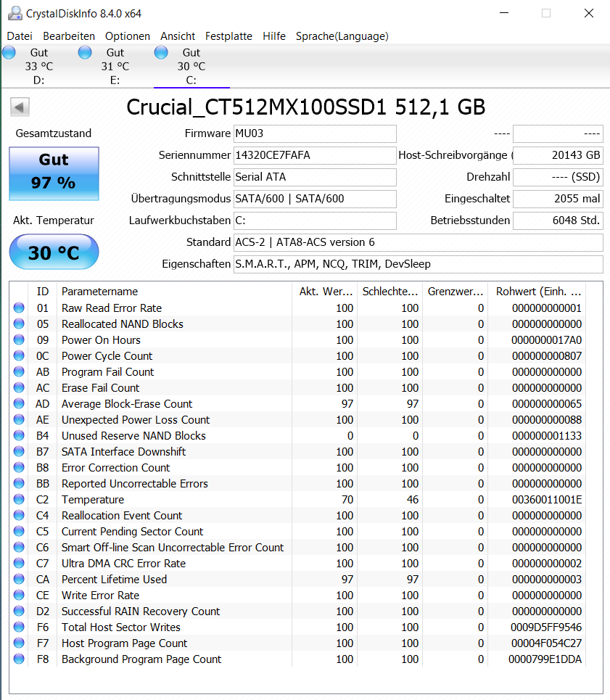
Task: Click the Rohwert column header
Action: [x=537, y=292]
